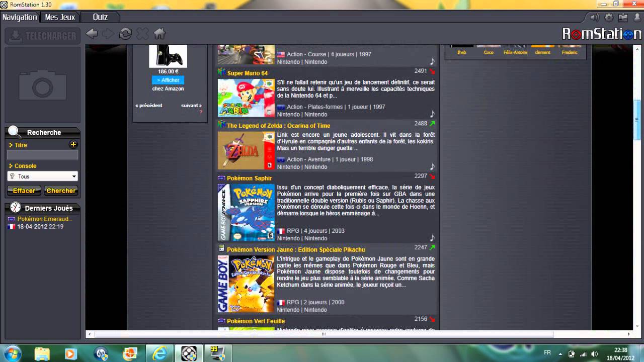Click the horizontal scrollbar at the bottom

click(x=324, y=334)
